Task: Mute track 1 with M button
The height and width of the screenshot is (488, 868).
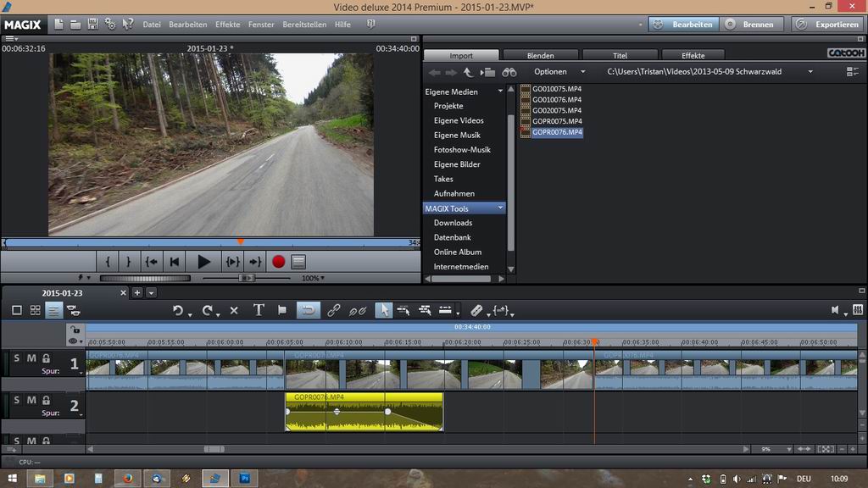Action: click(x=31, y=359)
